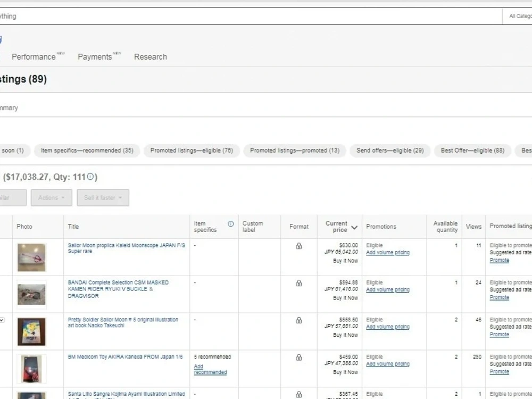Screen dimensions: 532x399
Task: Click the Views column header
Action: pos(473,226)
